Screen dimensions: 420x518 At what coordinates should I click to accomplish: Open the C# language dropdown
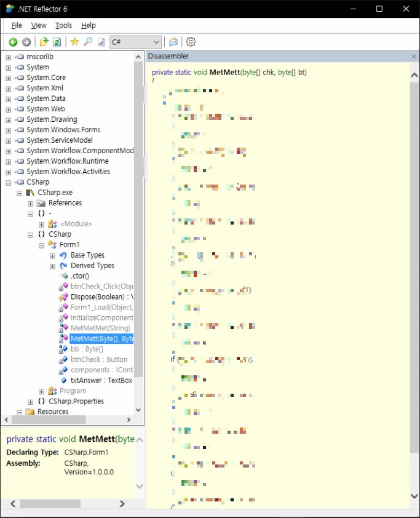[136, 42]
